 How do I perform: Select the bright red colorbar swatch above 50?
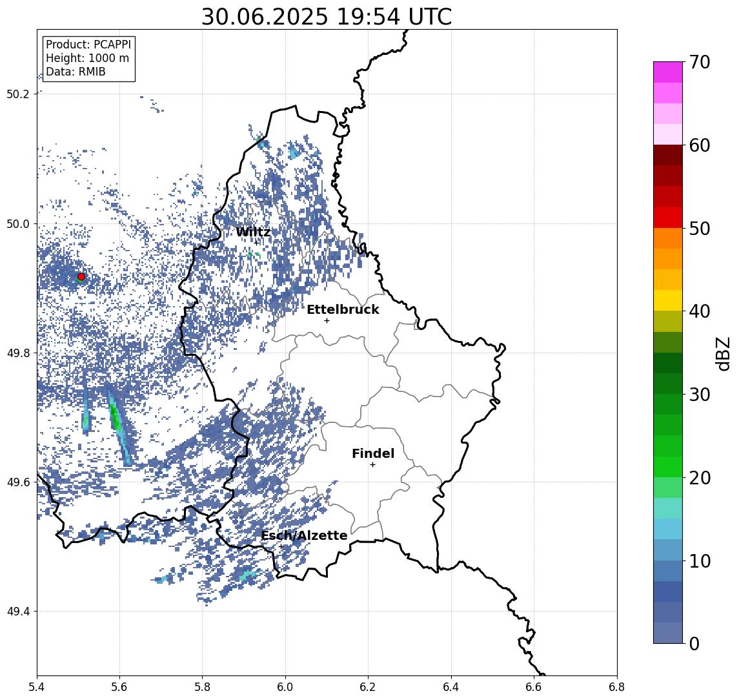click(668, 218)
